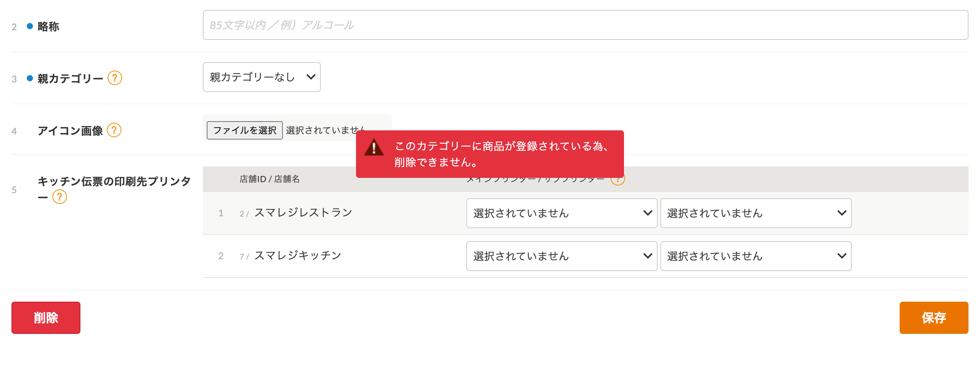The width and height of the screenshot is (980, 368).
Task: Click the スマレジキッチン store name
Action: (x=298, y=255)
